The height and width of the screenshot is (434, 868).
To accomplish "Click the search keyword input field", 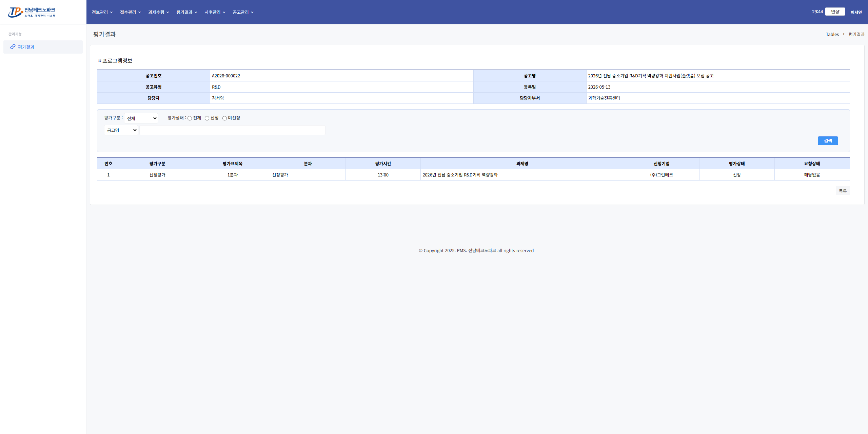I will [232, 130].
